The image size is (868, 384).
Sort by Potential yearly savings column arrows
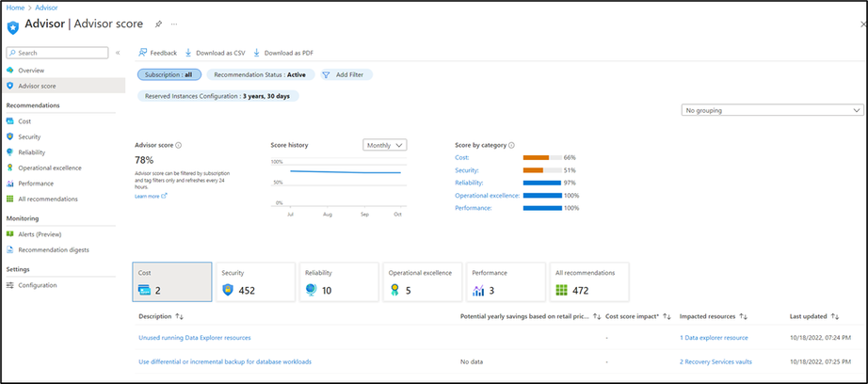(597, 316)
